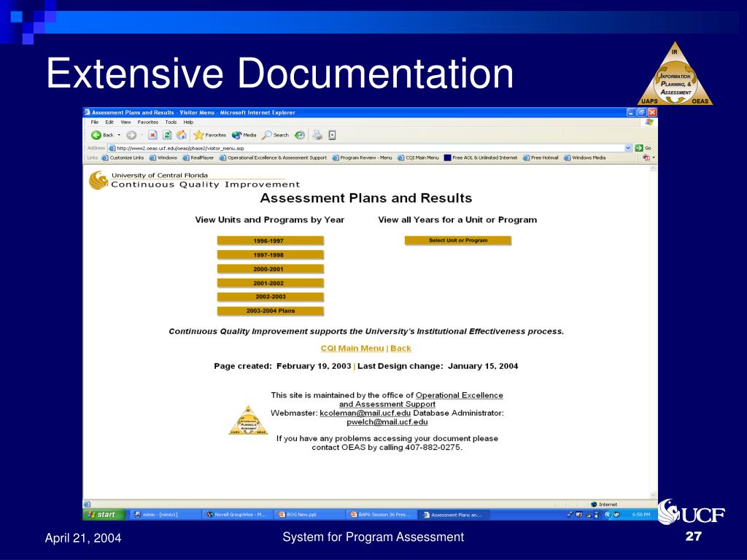
Task: Select the 1997-1998 year button
Action: click(x=270, y=254)
